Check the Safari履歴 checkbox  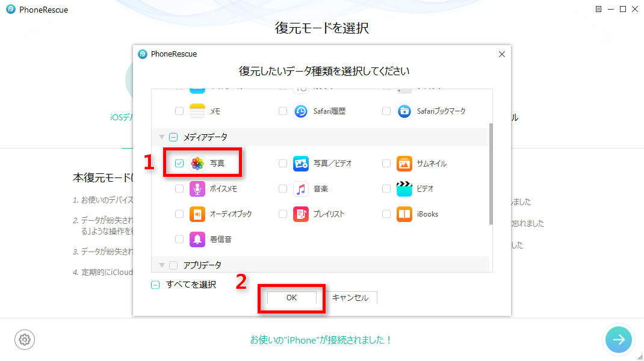point(282,111)
